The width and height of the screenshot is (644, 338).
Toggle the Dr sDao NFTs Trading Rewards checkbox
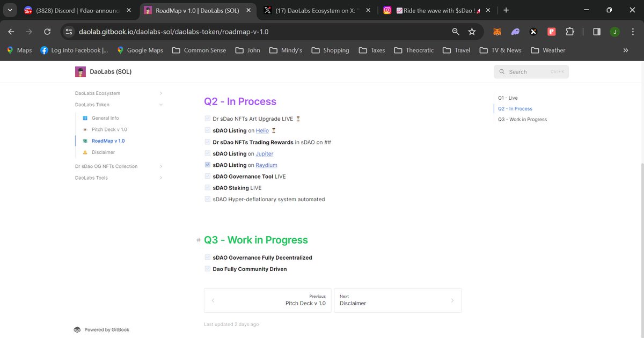click(208, 142)
